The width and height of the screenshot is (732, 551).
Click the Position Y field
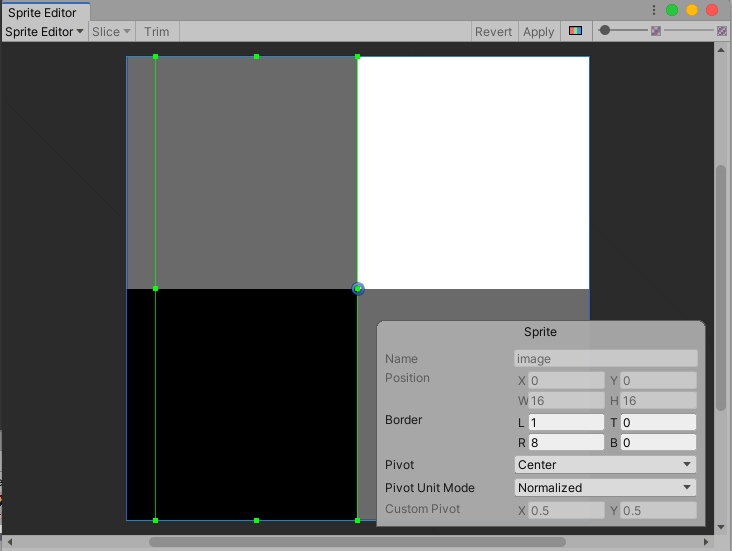coord(658,381)
